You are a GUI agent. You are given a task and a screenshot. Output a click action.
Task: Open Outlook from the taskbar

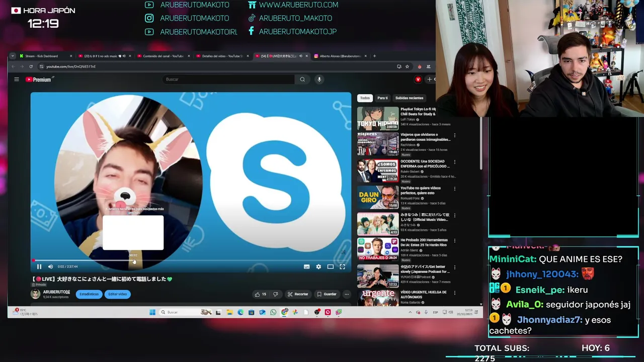[x=262, y=312]
